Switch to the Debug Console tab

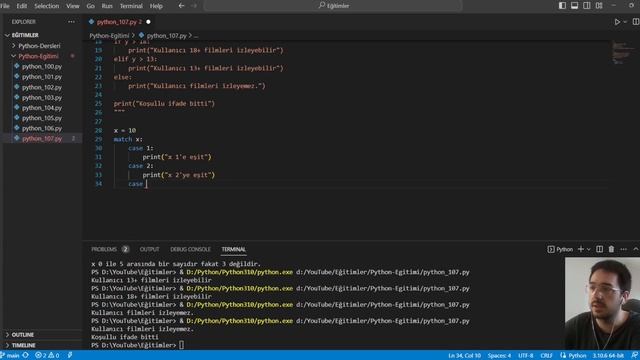(190, 249)
